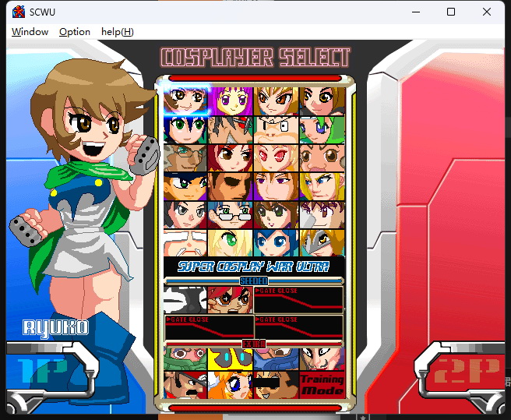511x420 pixels.
Task: Open the Window menu
Action: 30,32
